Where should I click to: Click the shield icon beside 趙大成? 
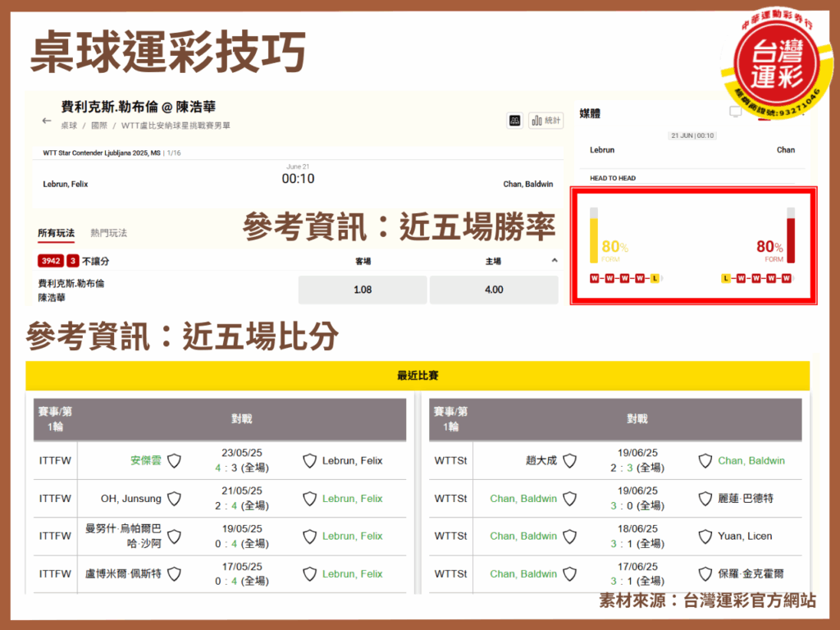tap(570, 461)
